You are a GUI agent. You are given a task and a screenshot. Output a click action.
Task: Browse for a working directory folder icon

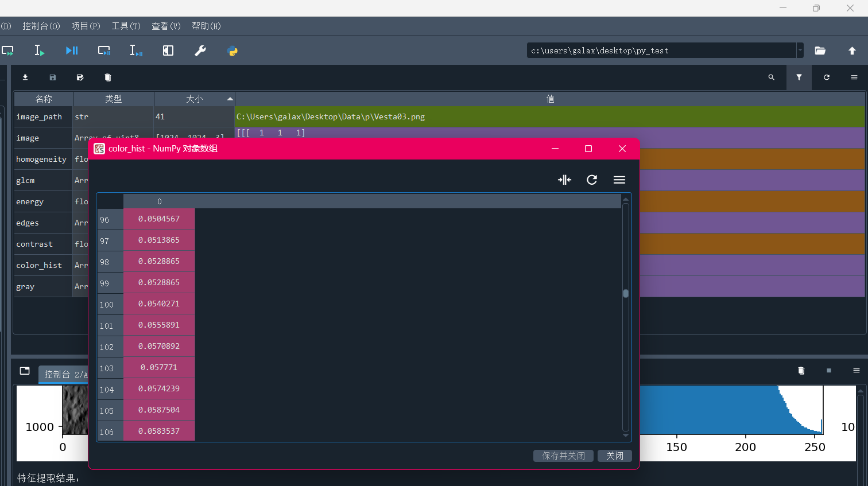point(820,50)
